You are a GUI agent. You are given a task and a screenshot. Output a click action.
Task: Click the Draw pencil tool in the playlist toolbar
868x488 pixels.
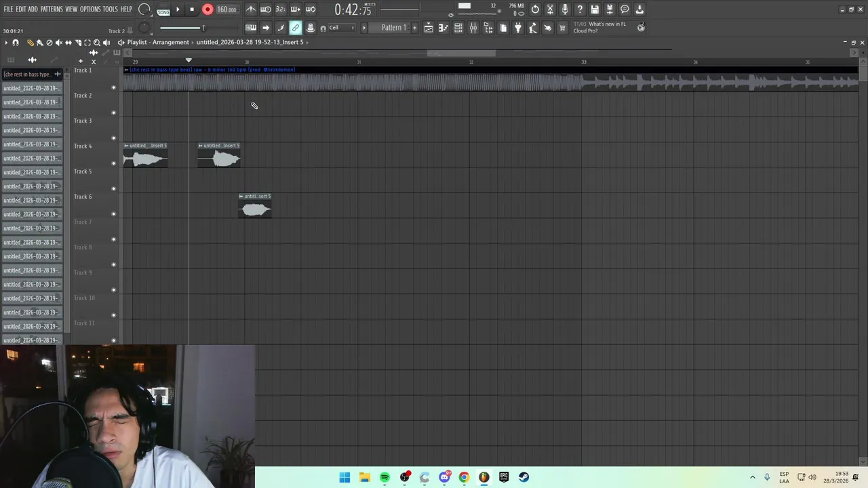[x=30, y=43]
